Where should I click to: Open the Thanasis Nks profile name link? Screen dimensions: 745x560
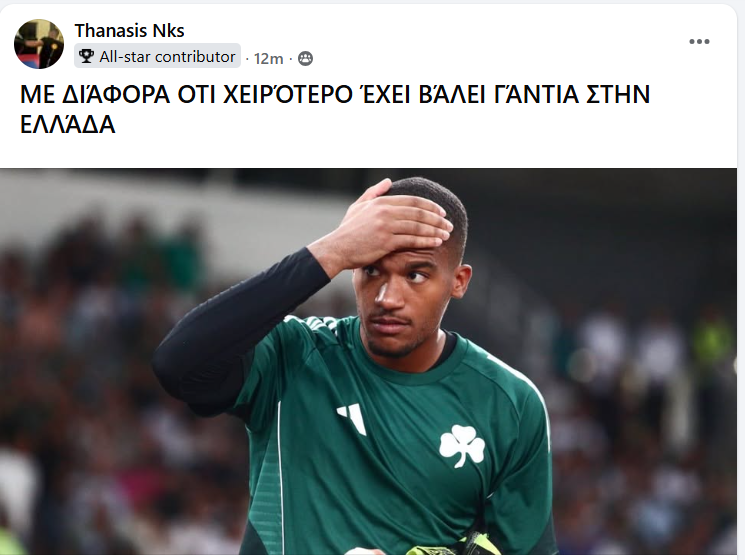point(129,31)
